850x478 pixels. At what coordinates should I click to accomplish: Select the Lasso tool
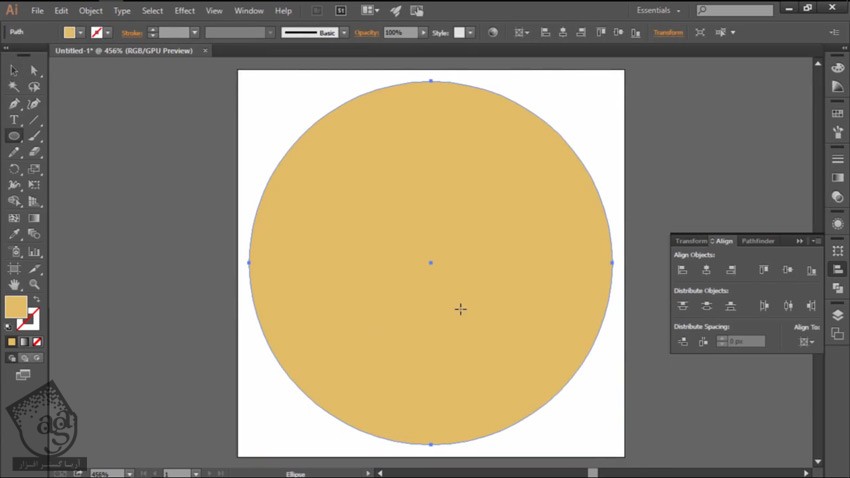pyautogui.click(x=34, y=87)
